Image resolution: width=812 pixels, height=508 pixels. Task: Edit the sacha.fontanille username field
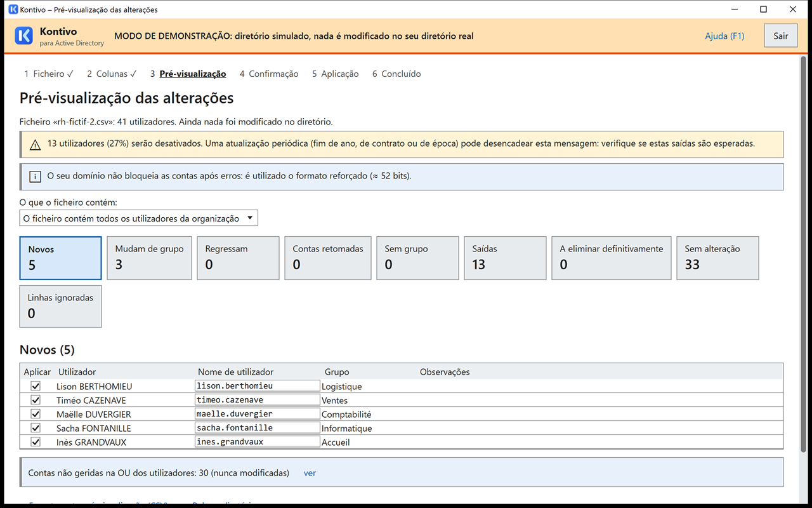click(257, 427)
